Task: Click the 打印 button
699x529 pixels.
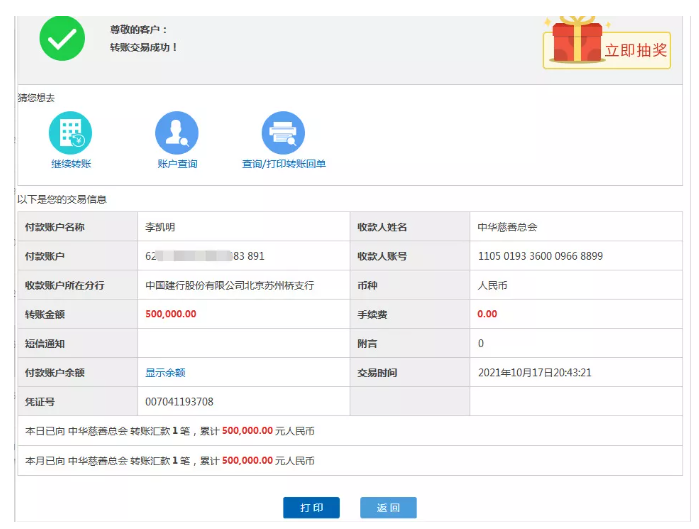Action: click(x=311, y=508)
